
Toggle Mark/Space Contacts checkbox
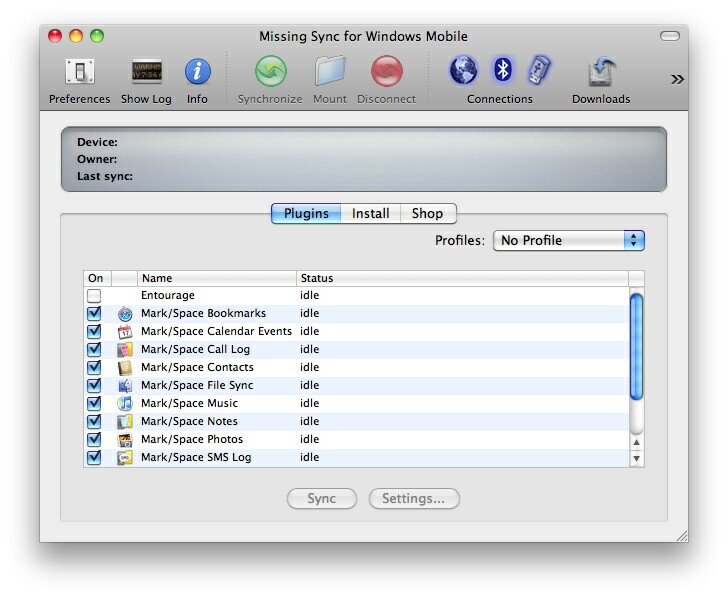point(94,367)
